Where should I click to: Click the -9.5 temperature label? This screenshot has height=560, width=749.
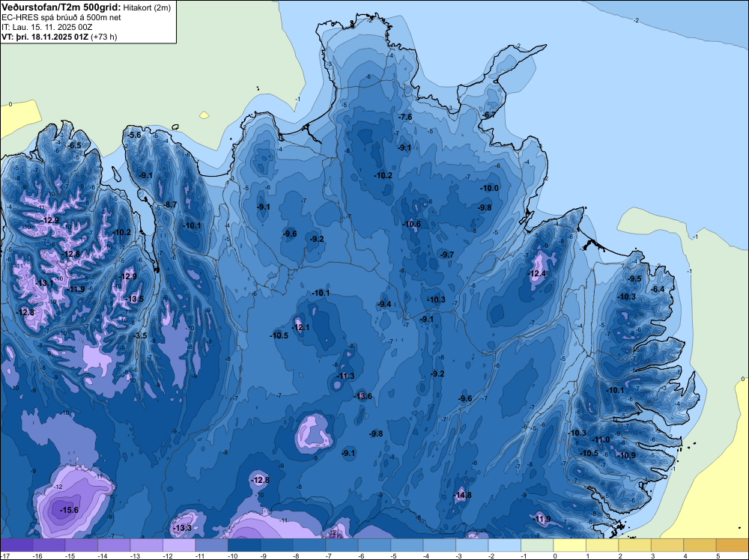click(634, 279)
